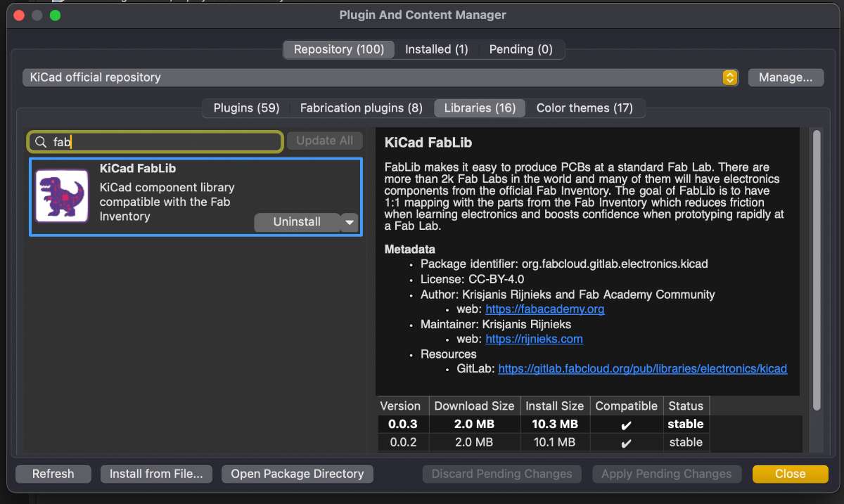Open Package Directory button

click(297, 474)
